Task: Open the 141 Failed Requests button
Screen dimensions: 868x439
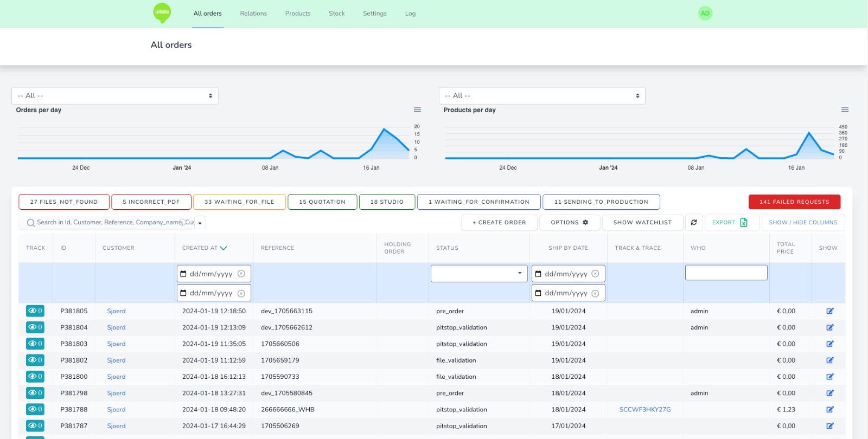Action: [x=794, y=202]
